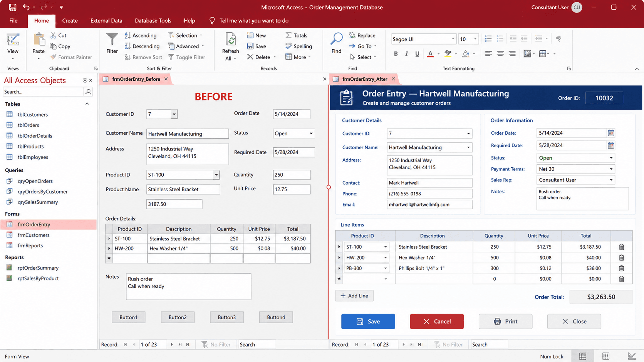Toggle No Filter in the Before form navigation bar
Viewport: 644px width, 362px height.
click(216, 345)
